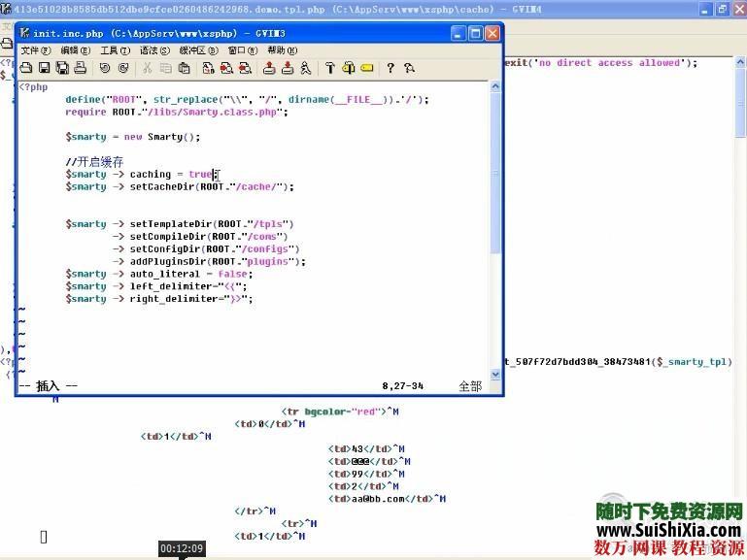
Task: Click the Load Session toolbar icon
Action: click(269, 68)
